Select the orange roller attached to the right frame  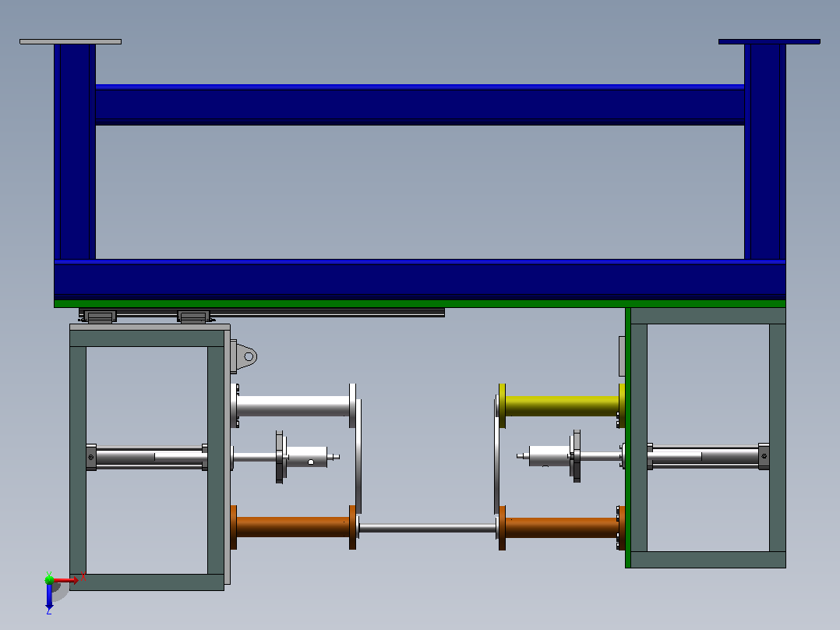point(562,528)
